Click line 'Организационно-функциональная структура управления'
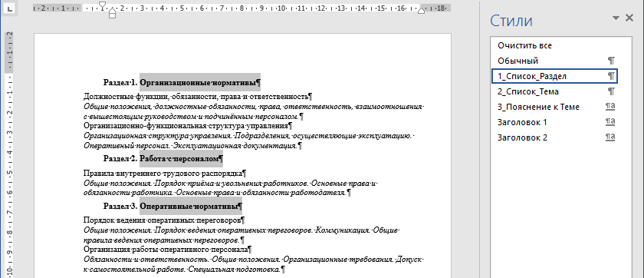Screen dimensions: 644x278 coord(186,126)
